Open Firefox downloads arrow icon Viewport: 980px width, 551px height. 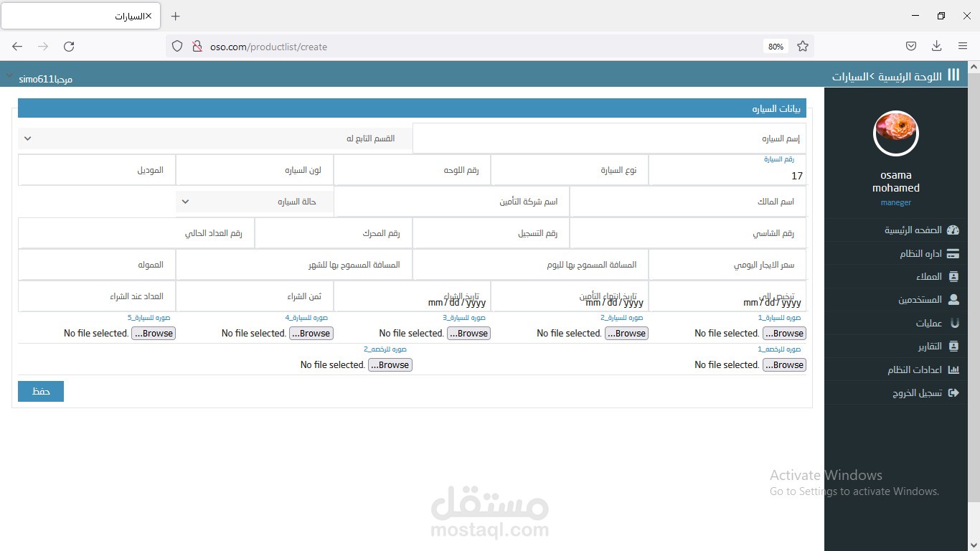[936, 47]
